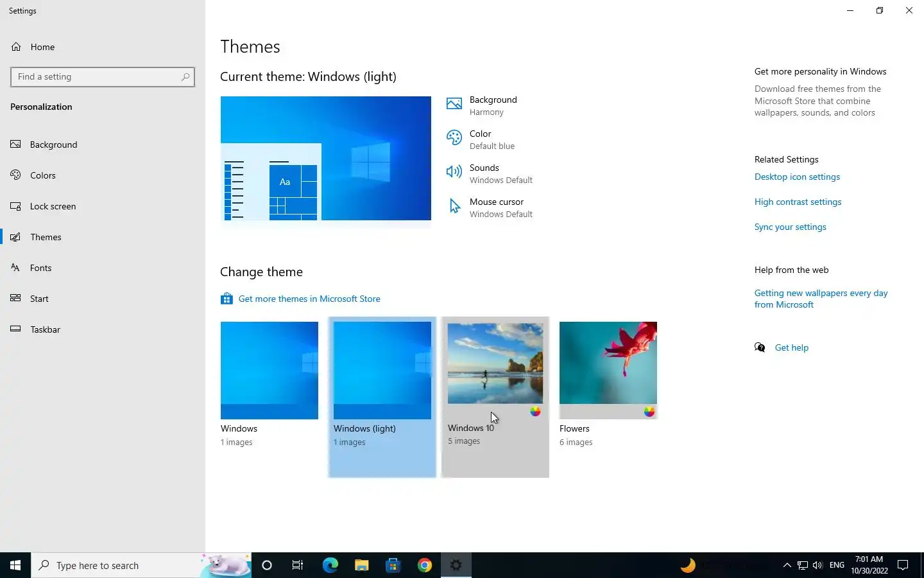Screen dimensions: 924x578
Task: Click the Get help link
Action: point(791,347)
